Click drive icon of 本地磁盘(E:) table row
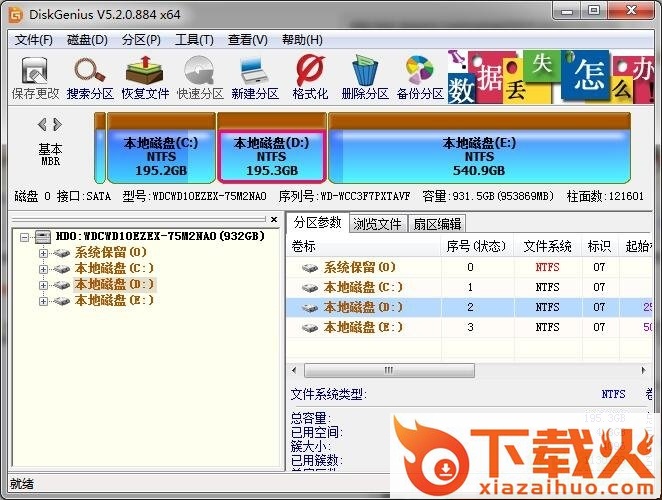The width and height of the screenshot is (662, 500). [310, 328]
